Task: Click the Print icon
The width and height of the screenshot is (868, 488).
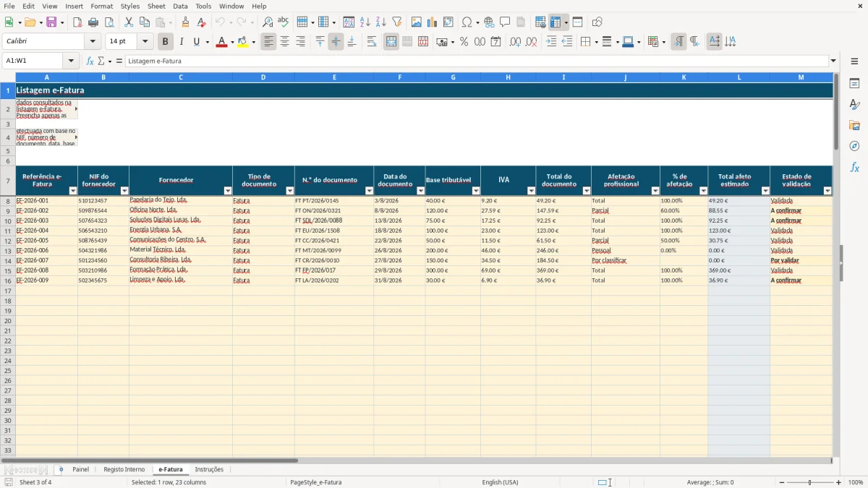Action: [93, 22]
